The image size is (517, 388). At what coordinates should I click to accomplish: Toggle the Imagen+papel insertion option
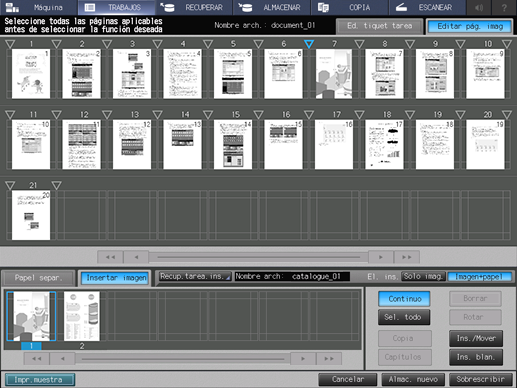coord(479,277)
